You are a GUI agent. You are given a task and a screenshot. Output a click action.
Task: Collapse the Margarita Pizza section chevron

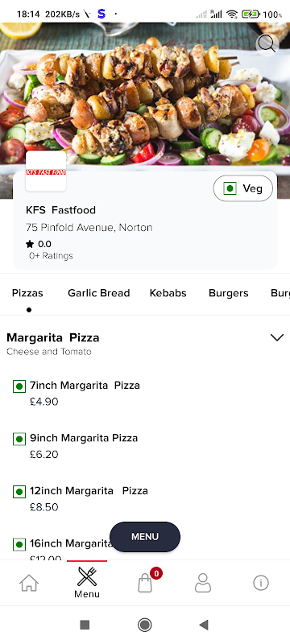277,337
